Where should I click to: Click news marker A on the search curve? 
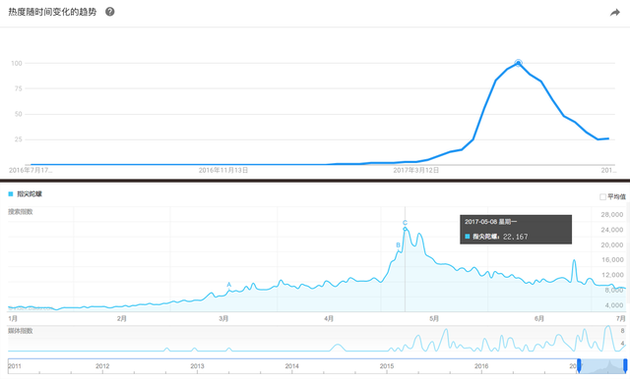(229, 285)
